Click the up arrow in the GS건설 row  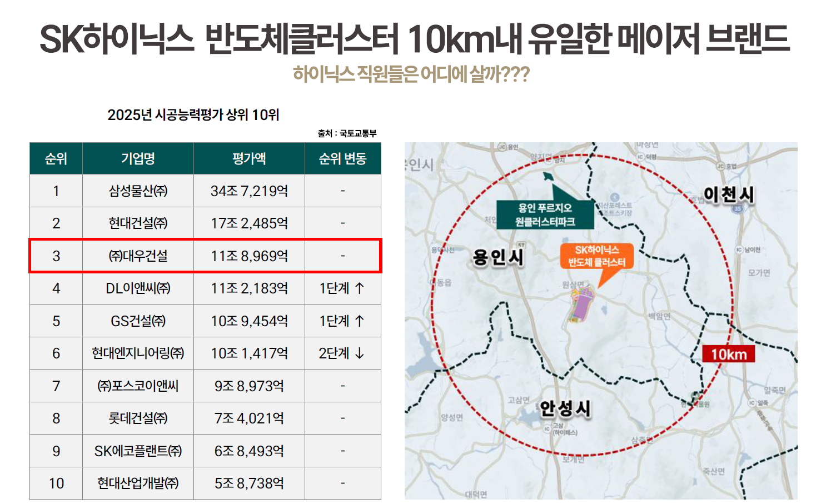(360, 321)
